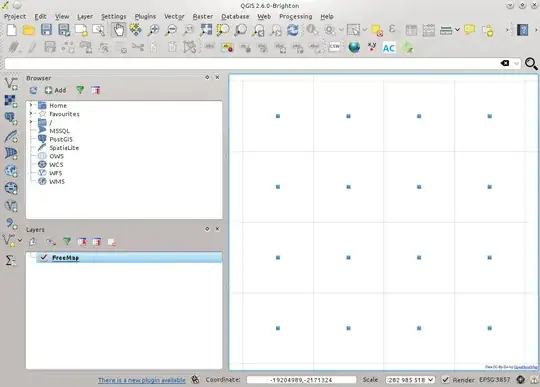
Task: Click the Zoom to Native Resolution icon
Action: (x=188, y=30)
